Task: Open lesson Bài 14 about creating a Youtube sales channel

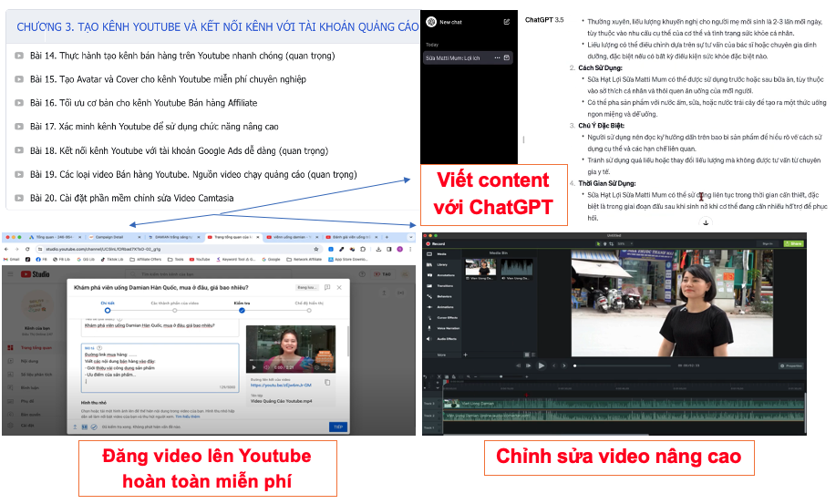Action: pyautogui.click(x=182, y=56)
